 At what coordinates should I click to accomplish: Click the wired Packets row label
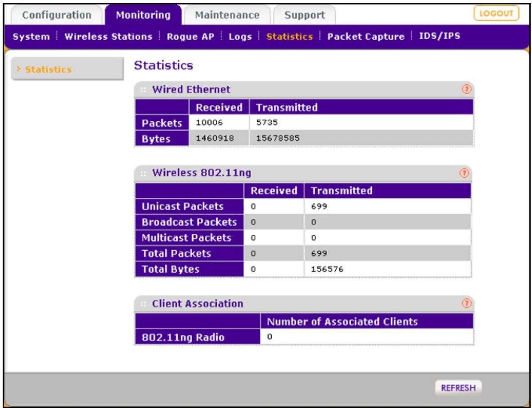(162, 123)
